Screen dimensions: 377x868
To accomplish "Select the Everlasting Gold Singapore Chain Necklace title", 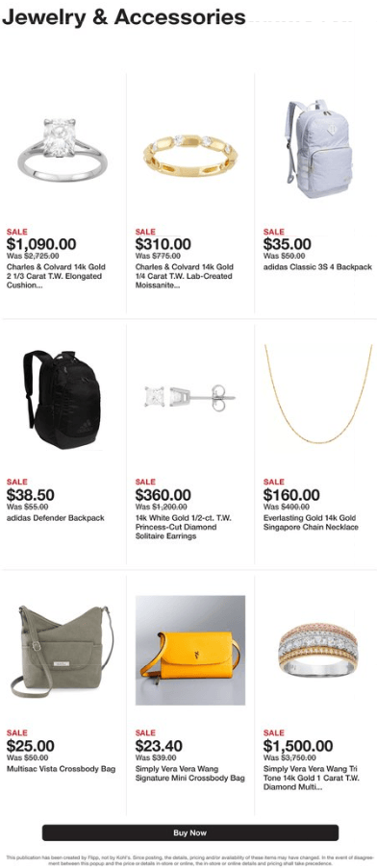I will click(x=311, y=523).
